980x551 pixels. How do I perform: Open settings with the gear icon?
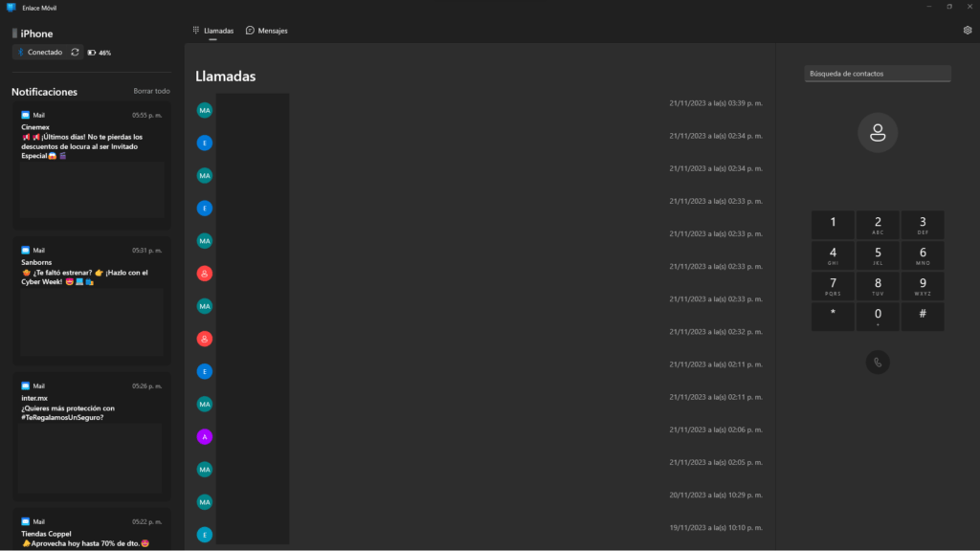(968, 31)
